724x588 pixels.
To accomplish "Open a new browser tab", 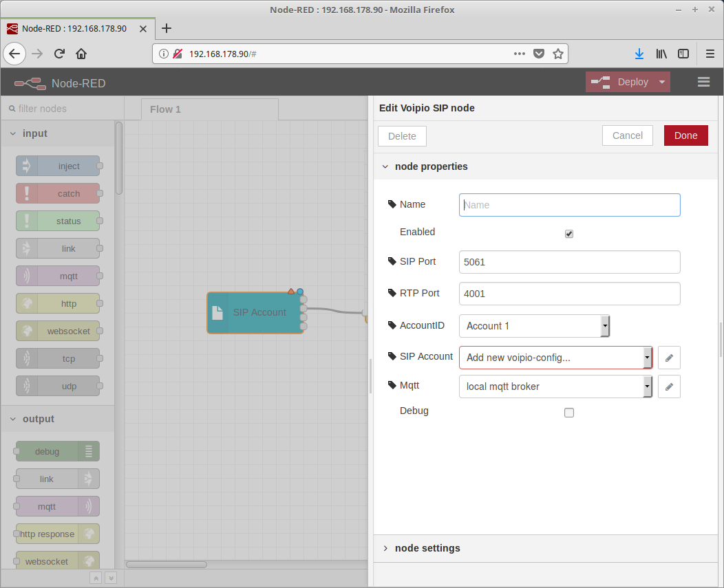I will point(166,28).
